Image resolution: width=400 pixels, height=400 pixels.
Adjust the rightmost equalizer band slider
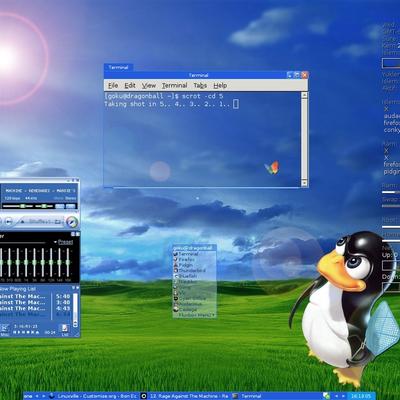(x=68, y=263)
